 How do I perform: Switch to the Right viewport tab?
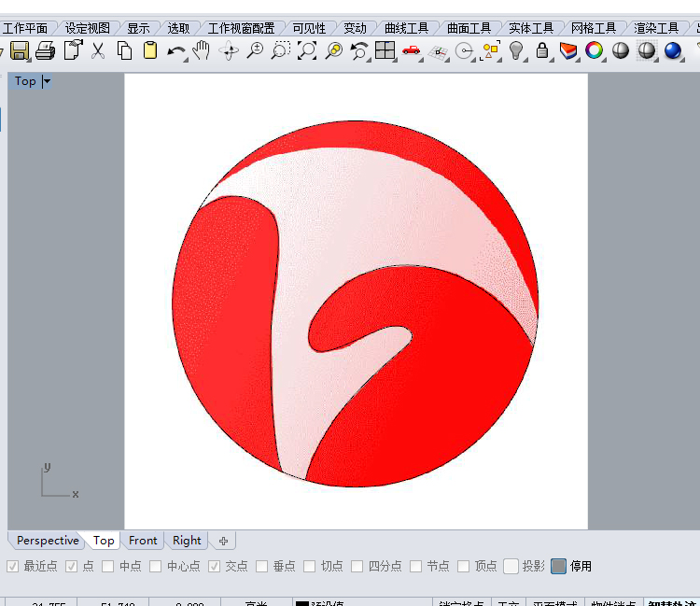187,541
